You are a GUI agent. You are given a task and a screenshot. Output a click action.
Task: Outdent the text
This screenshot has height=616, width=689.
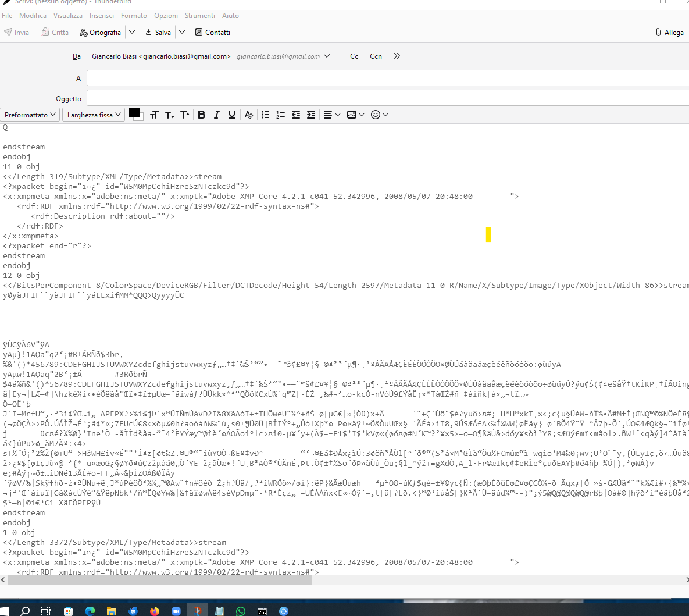(296, 115)
